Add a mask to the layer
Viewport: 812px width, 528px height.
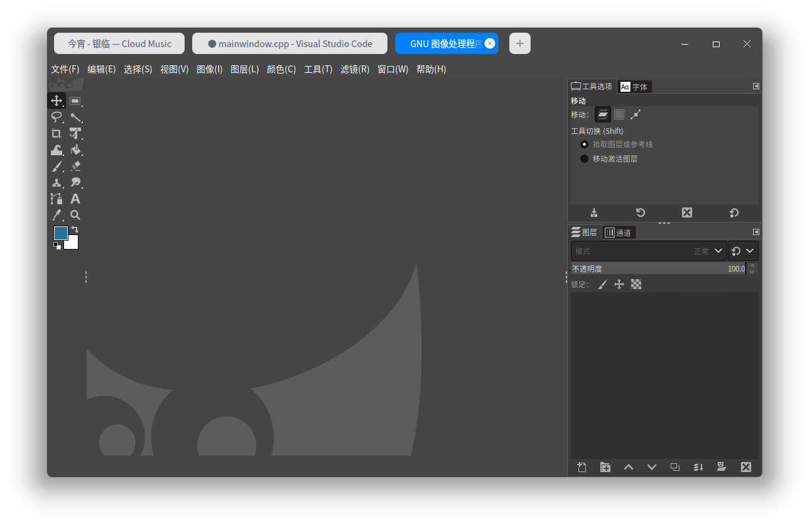(722, 467)
